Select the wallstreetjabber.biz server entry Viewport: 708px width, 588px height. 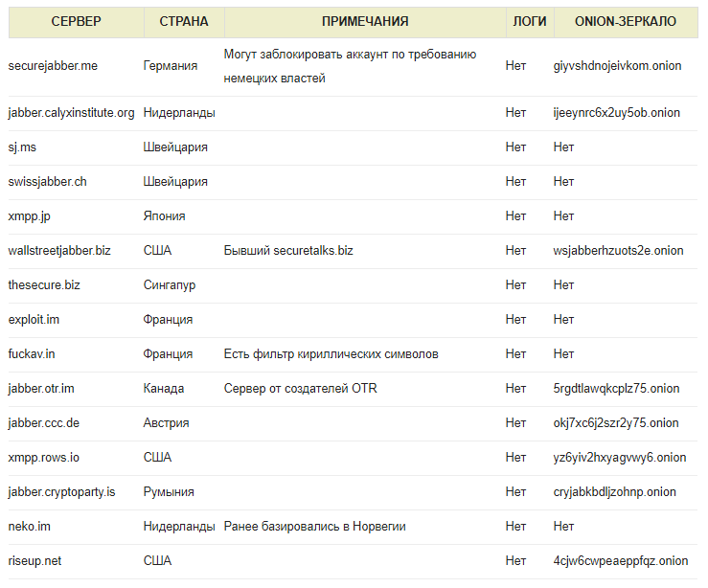point(59,251)
